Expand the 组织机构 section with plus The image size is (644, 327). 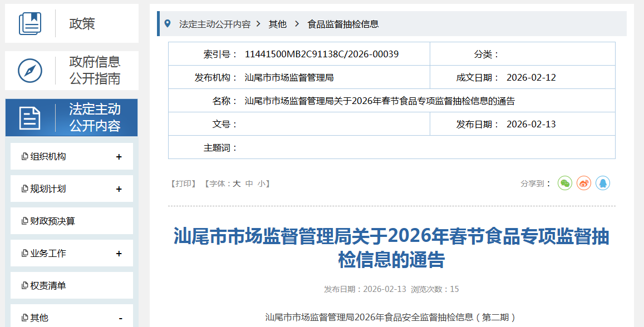tap(119, 157)
